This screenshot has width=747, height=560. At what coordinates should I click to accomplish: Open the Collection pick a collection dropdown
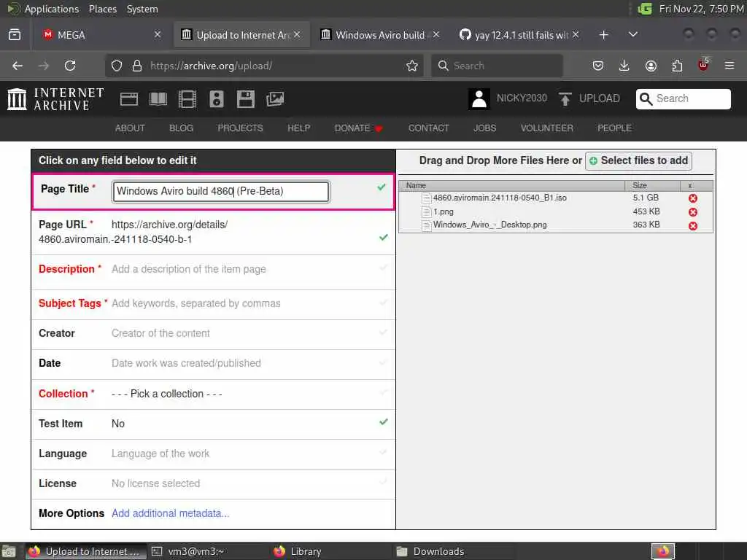pyautogui.click(x=167, y=394)
